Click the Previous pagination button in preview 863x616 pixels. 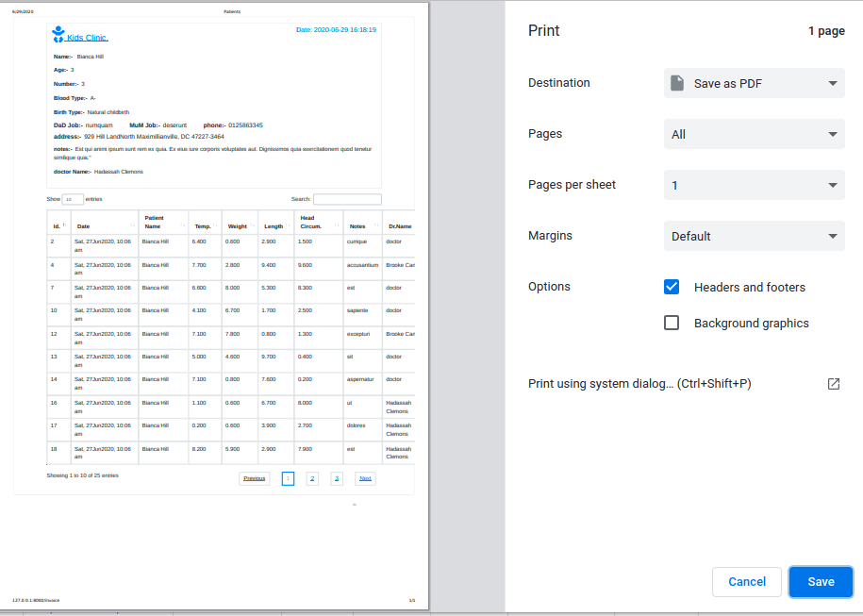[x=255, y=478]
